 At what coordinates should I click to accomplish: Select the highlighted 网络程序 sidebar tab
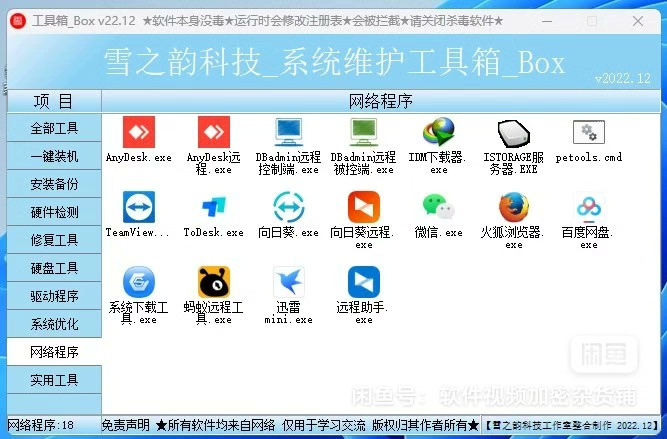(54, 352)
